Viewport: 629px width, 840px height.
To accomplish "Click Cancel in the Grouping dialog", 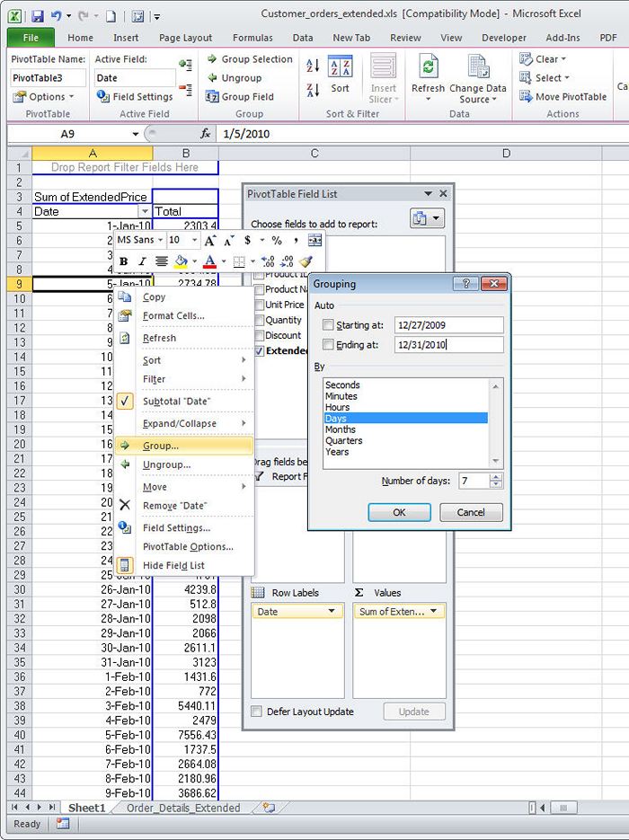I will (471, 512).
